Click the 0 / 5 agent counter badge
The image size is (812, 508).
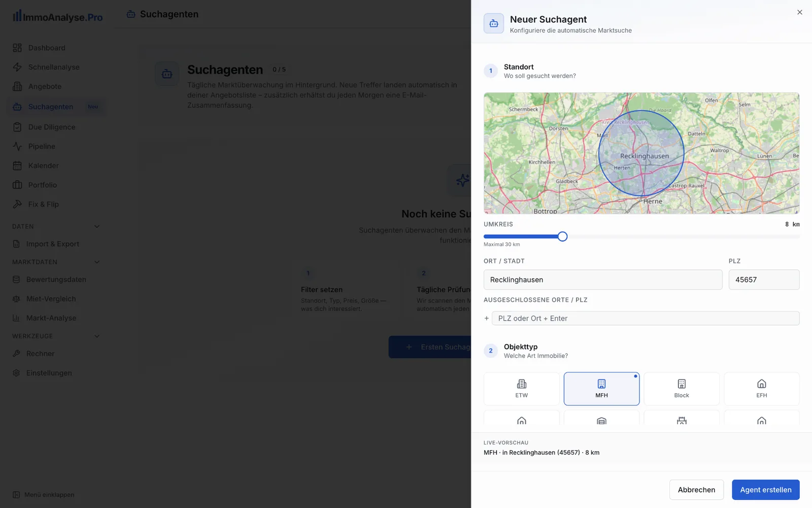point(279,70)
